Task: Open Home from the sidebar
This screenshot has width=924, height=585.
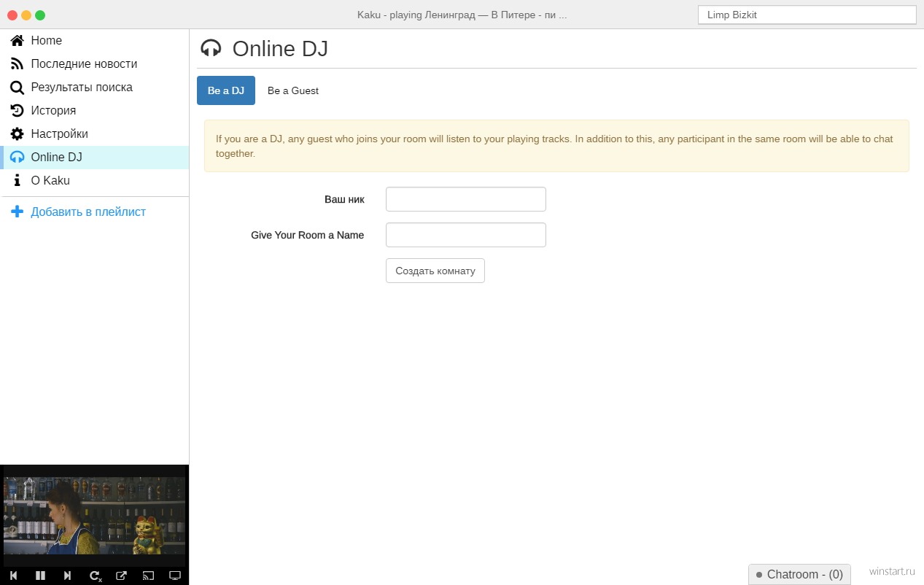Action: [46, 41]
